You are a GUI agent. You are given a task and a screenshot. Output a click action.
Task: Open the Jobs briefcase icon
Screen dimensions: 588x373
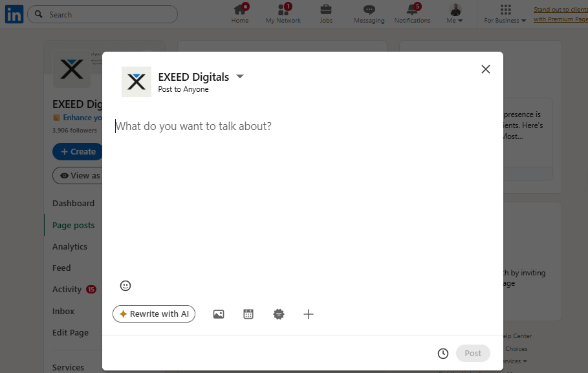[x=326, y=14]
